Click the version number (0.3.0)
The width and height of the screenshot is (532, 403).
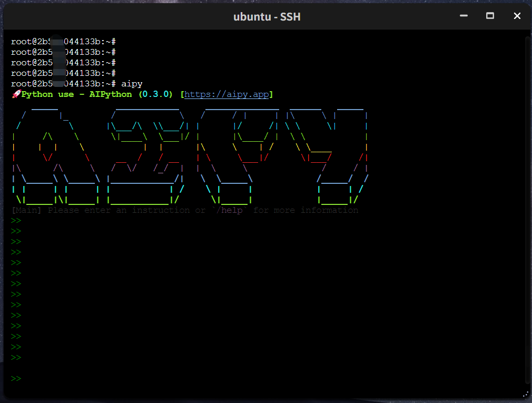(155, 94)
